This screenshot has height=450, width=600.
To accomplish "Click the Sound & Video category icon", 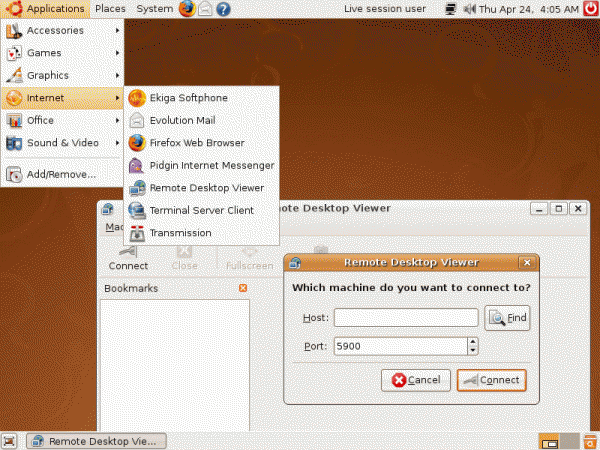I will pyautogui.click(x=14, y=143).
